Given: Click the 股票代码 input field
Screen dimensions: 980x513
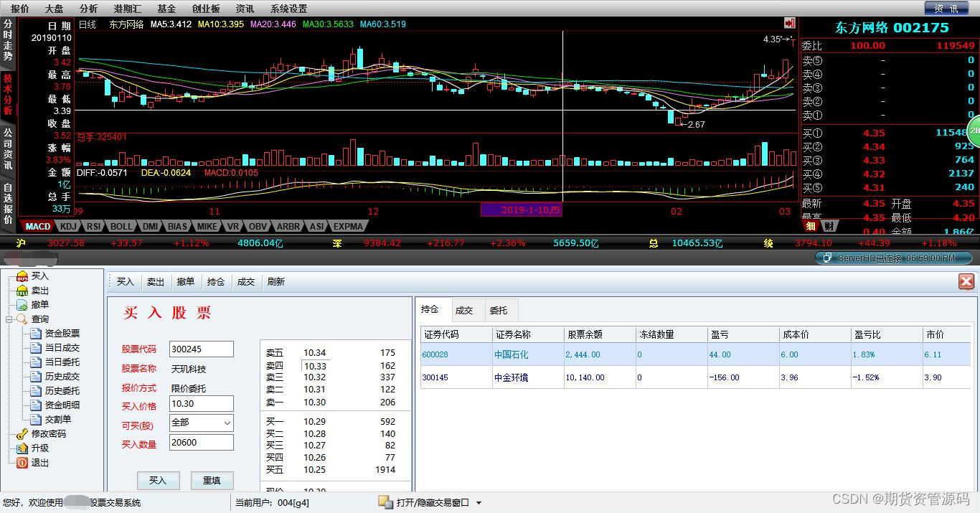Looking at the screenshot, I should pyautogui.click(x=201, y=349).
